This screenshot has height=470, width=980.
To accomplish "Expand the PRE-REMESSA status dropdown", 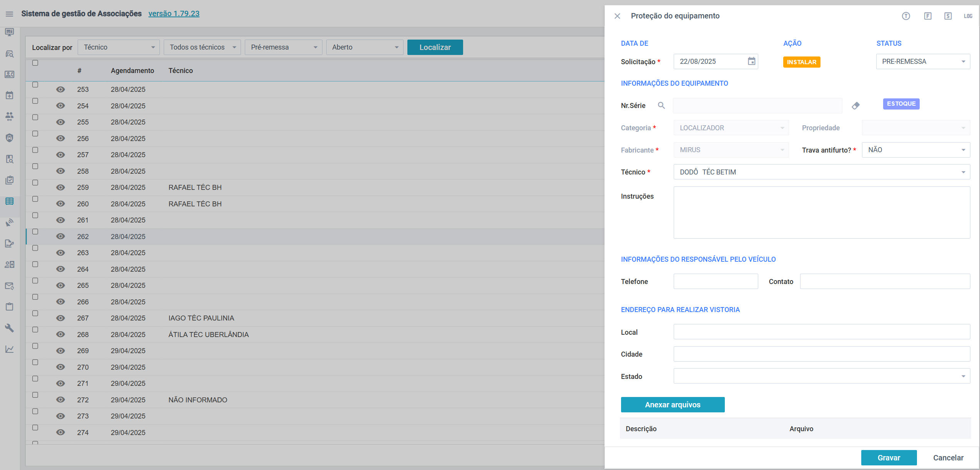I will click(x=922, y=61).
